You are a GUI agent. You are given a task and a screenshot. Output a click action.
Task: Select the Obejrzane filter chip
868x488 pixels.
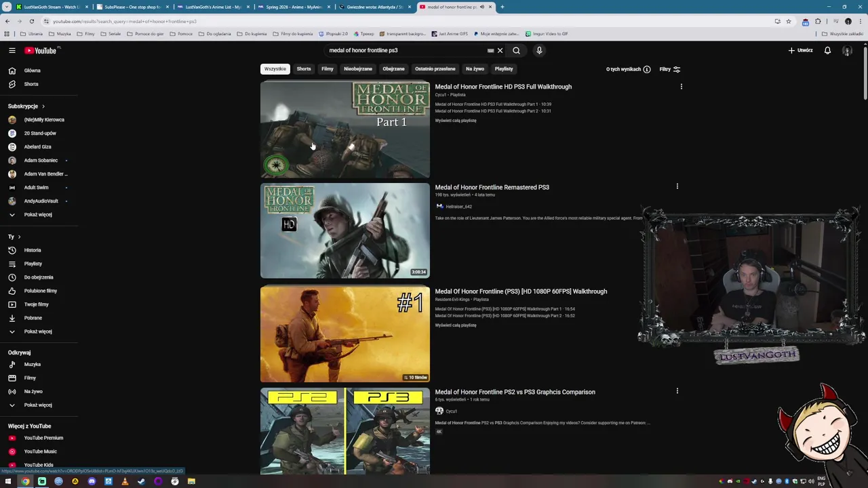(x=393, y=69)
